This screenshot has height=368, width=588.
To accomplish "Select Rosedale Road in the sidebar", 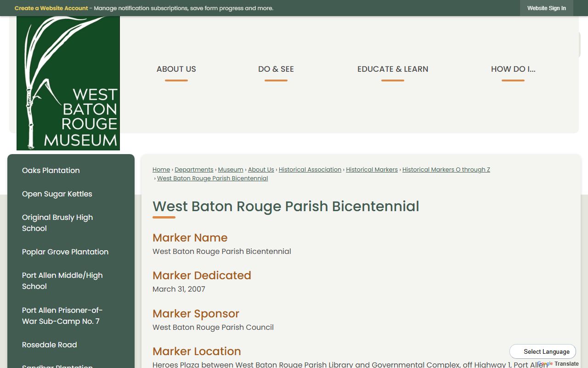I will (x=71, y=345).
